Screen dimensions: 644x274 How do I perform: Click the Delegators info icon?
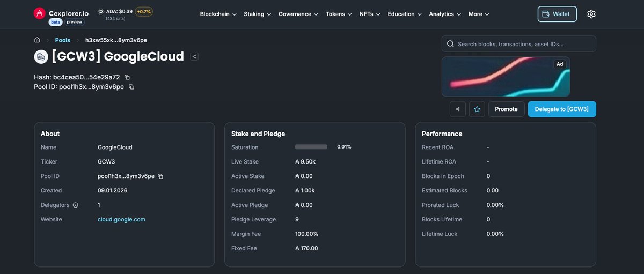tap(75, 205)
